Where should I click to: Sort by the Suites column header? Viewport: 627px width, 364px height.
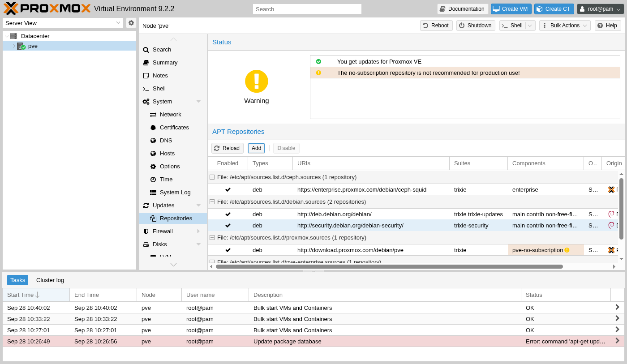pyautogui.click(x=478, y=163)
